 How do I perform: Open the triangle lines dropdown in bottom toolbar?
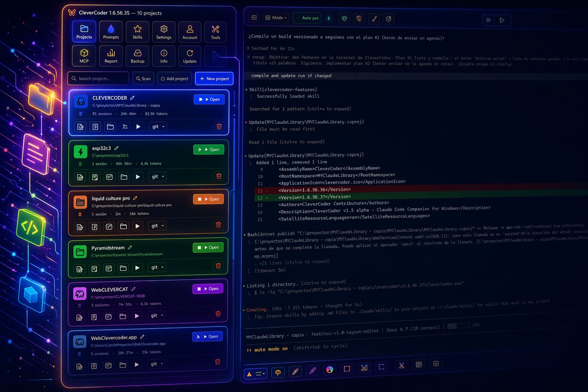tap(256, 374)
